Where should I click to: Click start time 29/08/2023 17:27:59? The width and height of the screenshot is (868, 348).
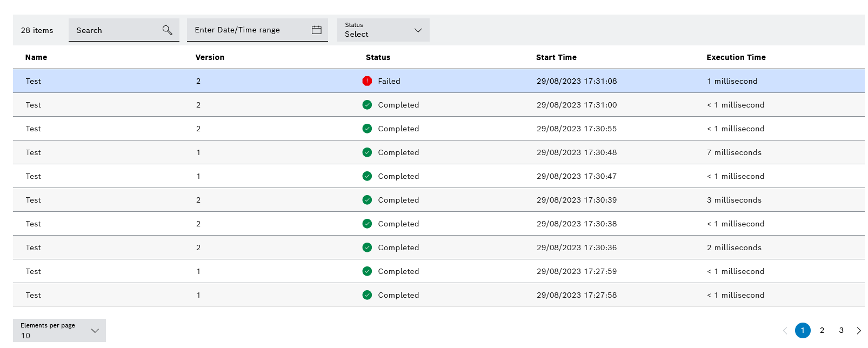pyautogui.click(x=577, y=271)
